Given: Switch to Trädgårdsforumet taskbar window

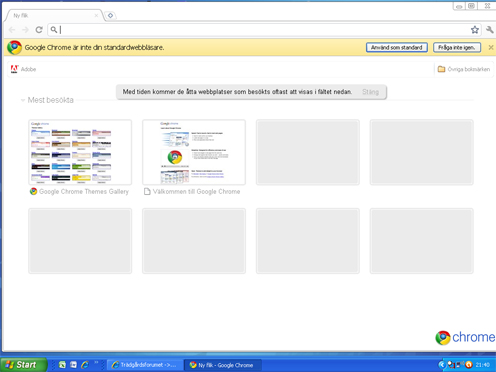Looking at the screenshot, I should pyautogui.click(x=145, y=365).
